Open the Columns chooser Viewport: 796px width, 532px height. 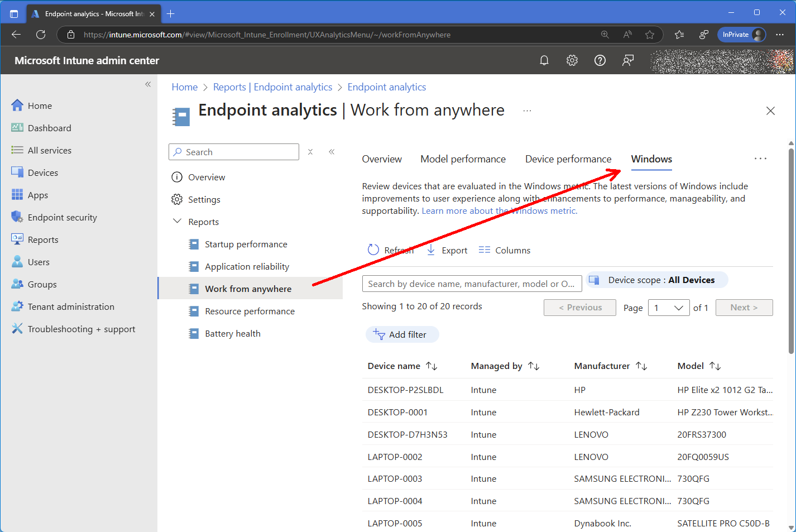pos(505,250)
